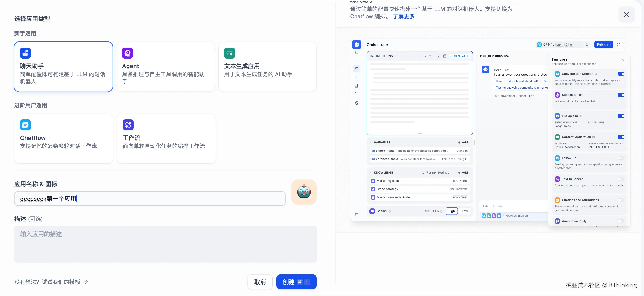The image size is (644, 296).
Task: Enable the Follow-up feature toggle
Action: pos(621,158)
